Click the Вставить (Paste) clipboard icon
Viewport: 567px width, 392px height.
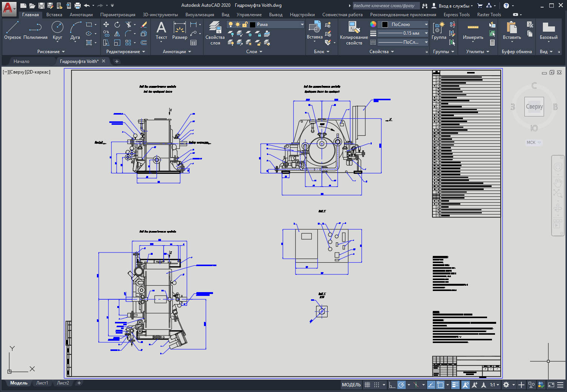(512, 30)
